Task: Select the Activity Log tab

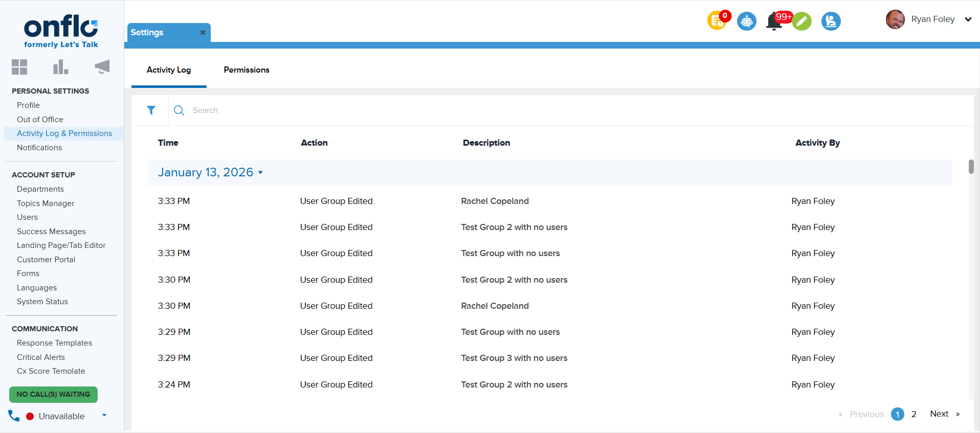Action: point(169,70)
